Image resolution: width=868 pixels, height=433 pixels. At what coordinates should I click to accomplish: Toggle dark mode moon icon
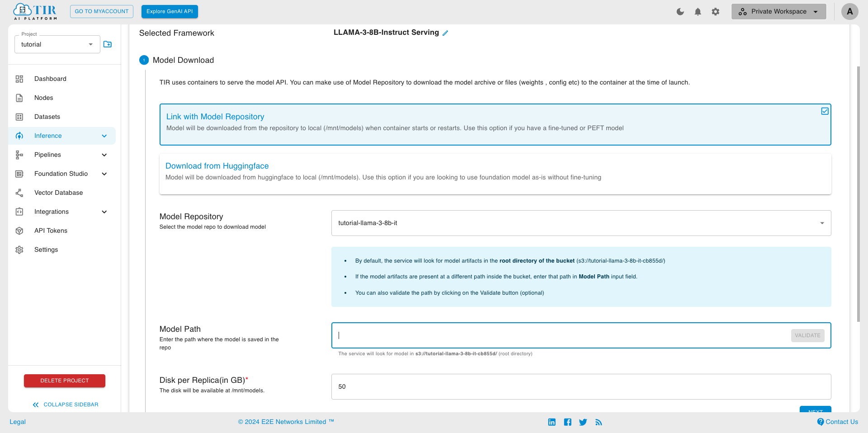click(x=680, y=12)
